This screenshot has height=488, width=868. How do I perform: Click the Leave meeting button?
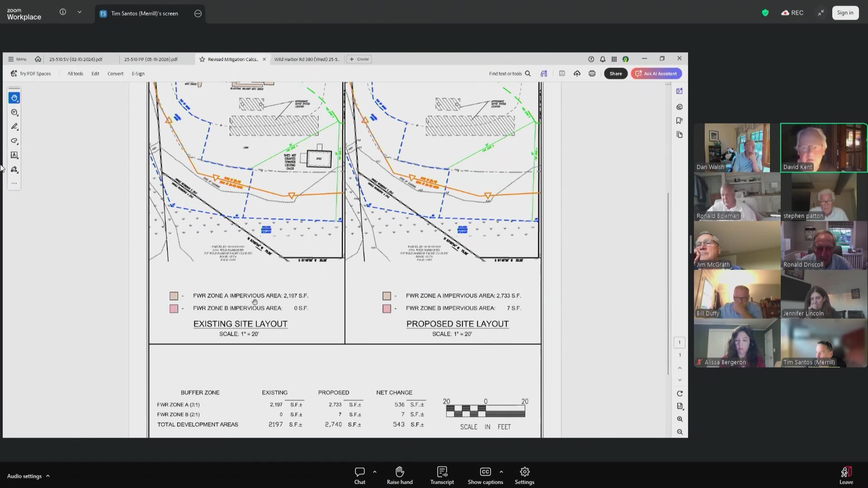(x=846, y=475)
